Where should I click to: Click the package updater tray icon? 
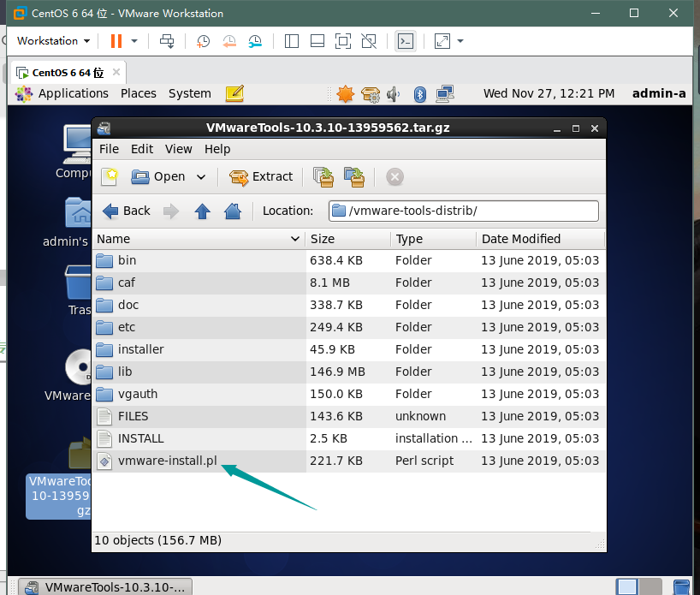(370, 94)
